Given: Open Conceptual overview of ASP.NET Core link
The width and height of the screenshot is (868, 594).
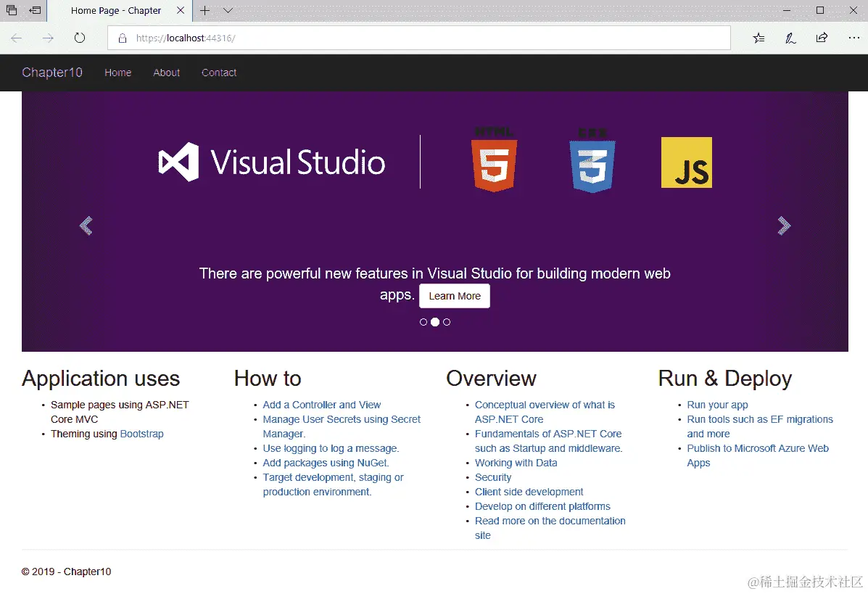Looking at the screenshot, I should click(545, 412).
